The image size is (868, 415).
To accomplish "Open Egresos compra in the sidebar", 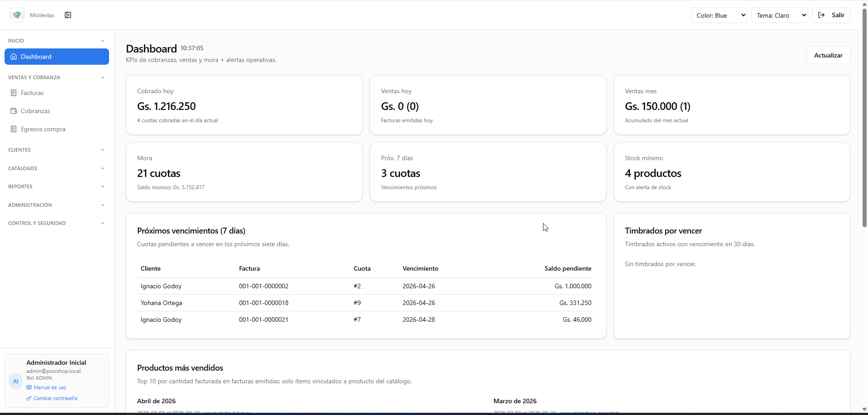I will click(57, 129).
